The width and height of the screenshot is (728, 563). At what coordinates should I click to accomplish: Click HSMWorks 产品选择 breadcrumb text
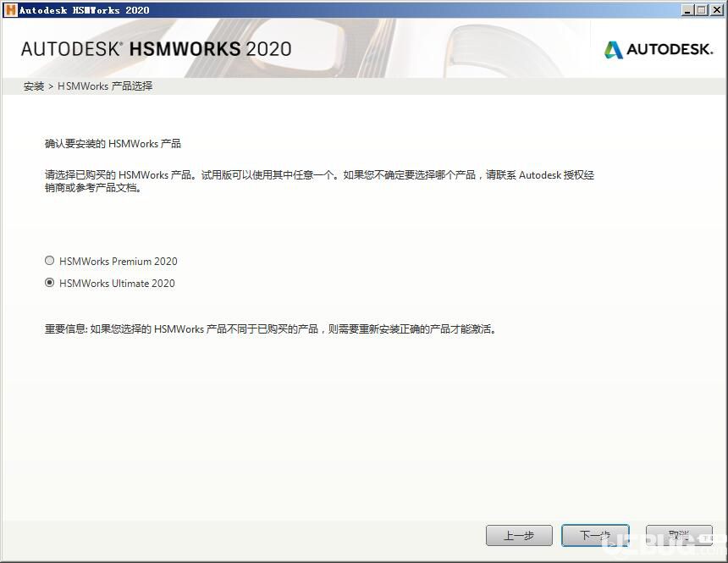(105, 86)
